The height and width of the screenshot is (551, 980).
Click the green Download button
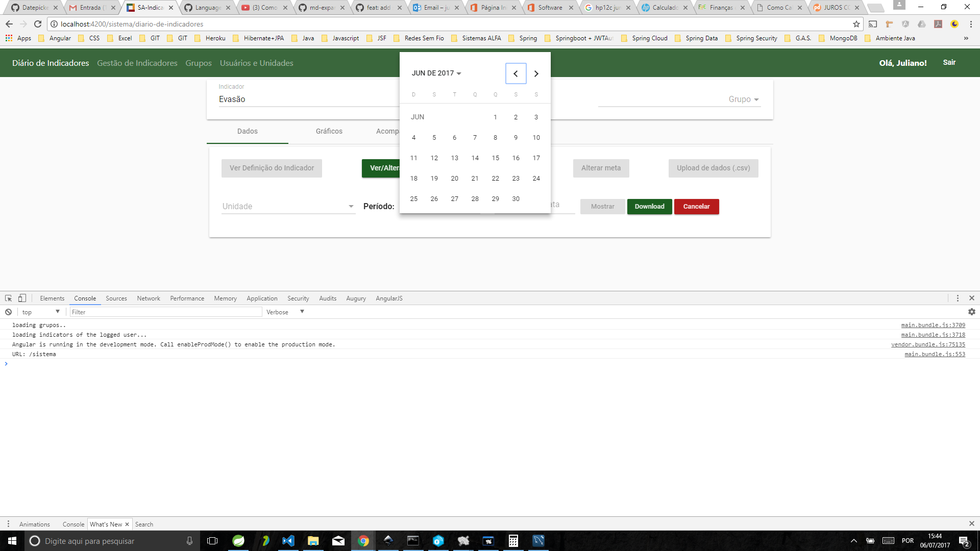(x=650, y=207)
